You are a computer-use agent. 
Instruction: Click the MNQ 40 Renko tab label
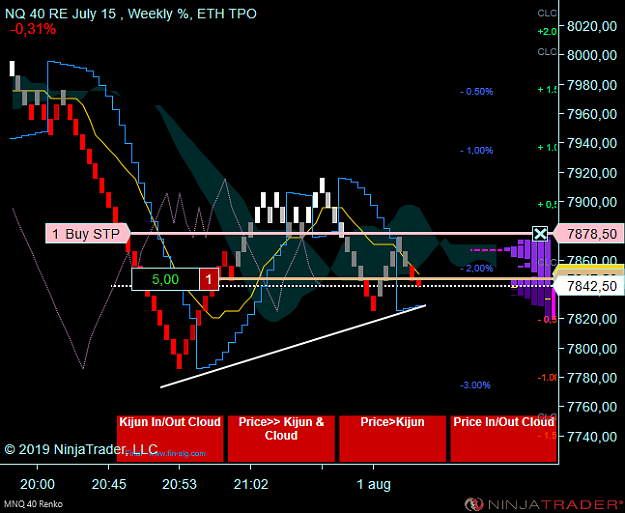tap(33, 504)
